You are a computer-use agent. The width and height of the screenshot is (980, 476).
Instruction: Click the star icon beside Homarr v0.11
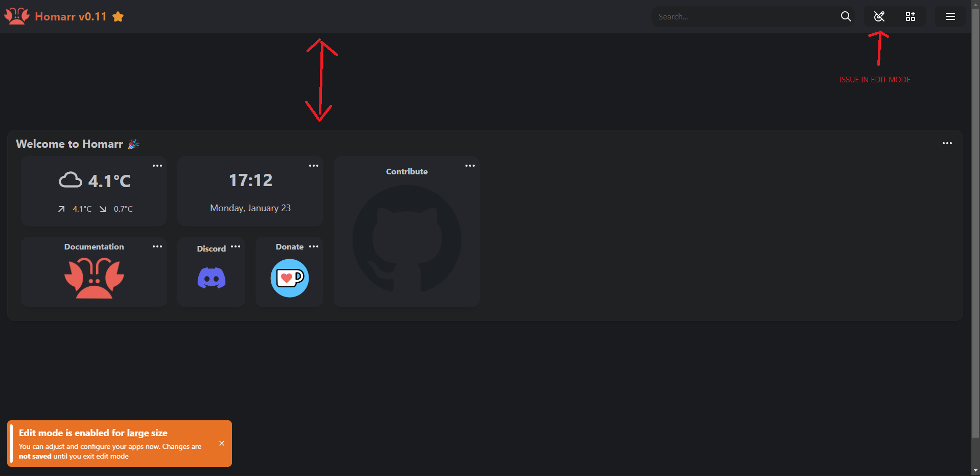tap(118, 16)
